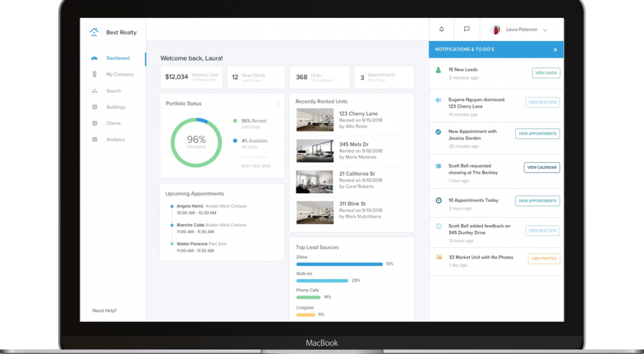
Task: Close the Notifications & To-Do's panel
Action: click(555, 50)
